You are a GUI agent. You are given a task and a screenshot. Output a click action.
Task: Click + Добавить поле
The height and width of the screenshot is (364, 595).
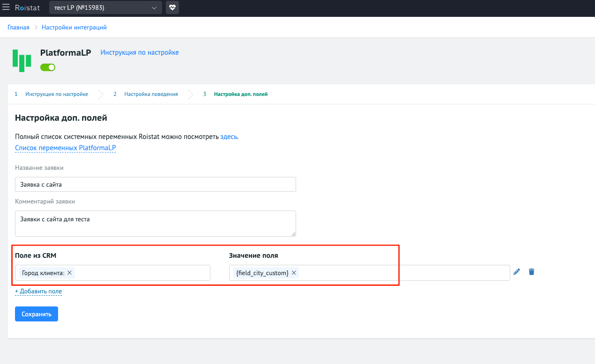click(x=38, y=291)
